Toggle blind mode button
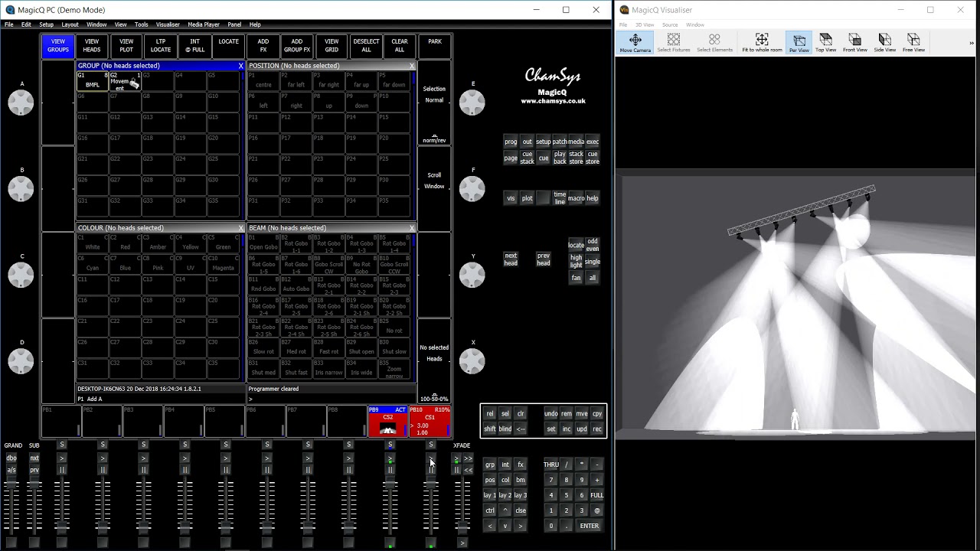Viewport: 980px width, 551px height. tap(505, 429)
